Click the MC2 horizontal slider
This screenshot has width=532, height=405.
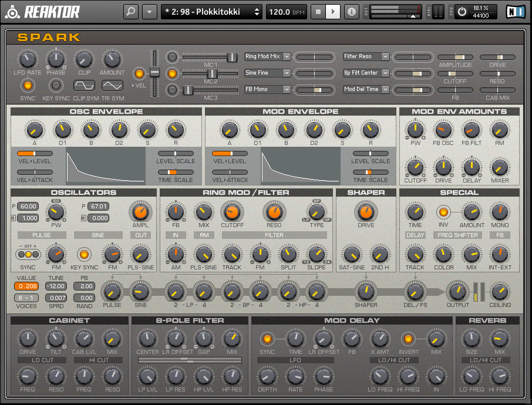(x=210, y=73)
